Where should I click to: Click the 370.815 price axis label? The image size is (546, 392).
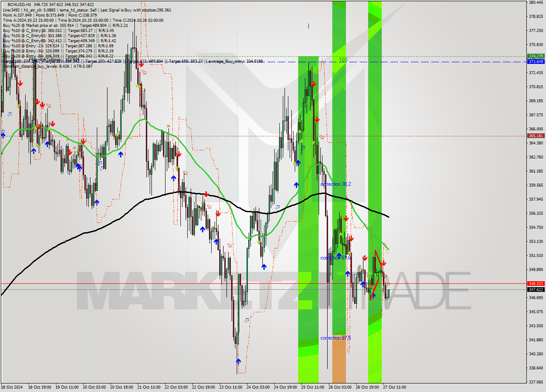[536, 86]
